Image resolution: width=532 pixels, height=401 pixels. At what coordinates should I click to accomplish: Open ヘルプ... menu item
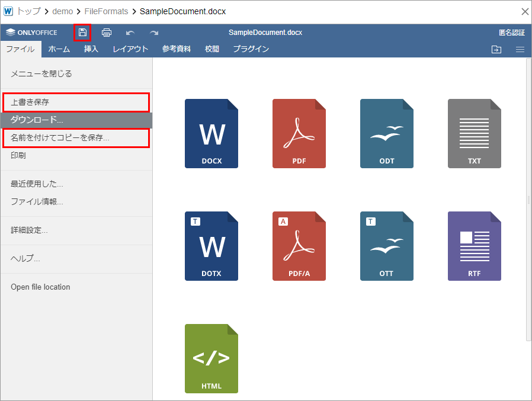point(76,258)
